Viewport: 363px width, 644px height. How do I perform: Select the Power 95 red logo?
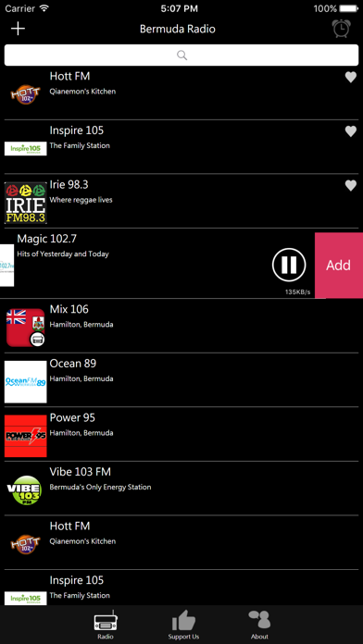(x=26, y=436)
